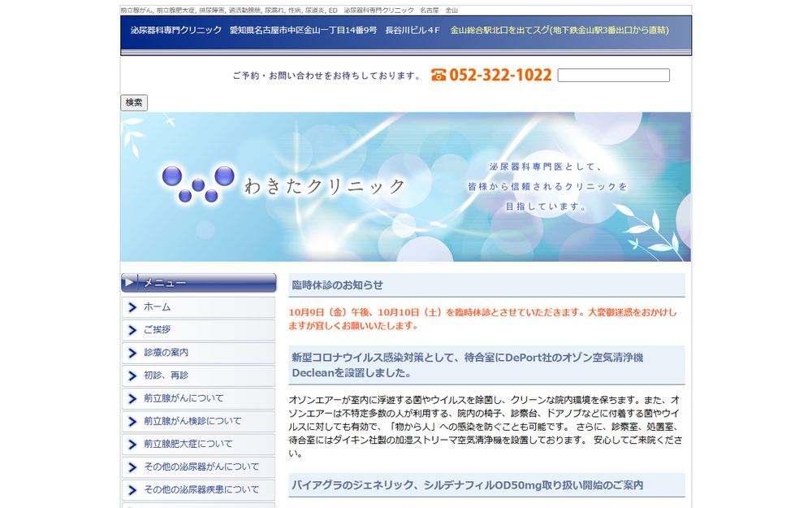
Task: Click the chevron icon beside 初診、再診
Action: [132, 376]
